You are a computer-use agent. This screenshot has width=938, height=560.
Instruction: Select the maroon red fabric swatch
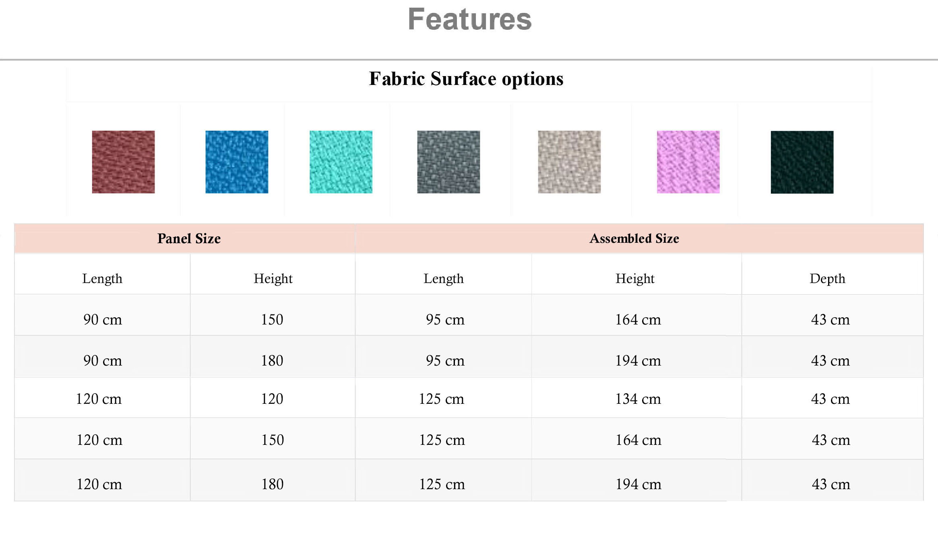click(x=123, y=162)
